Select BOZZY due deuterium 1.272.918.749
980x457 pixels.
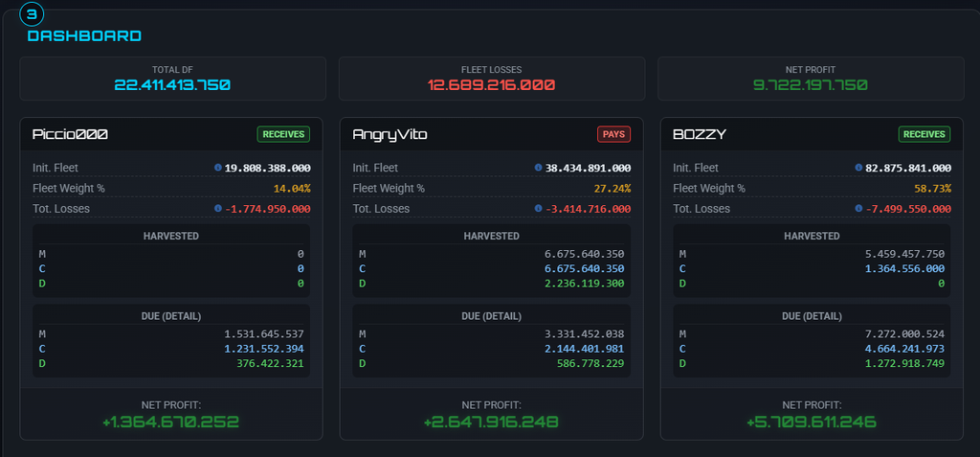point(903,363)
